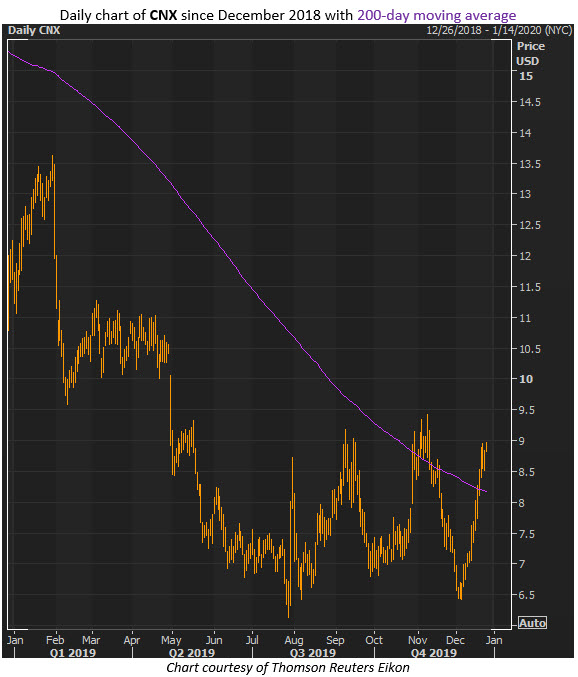Click the Feb month label
This screenshot has width=578, height=677.
coord(55,640)
